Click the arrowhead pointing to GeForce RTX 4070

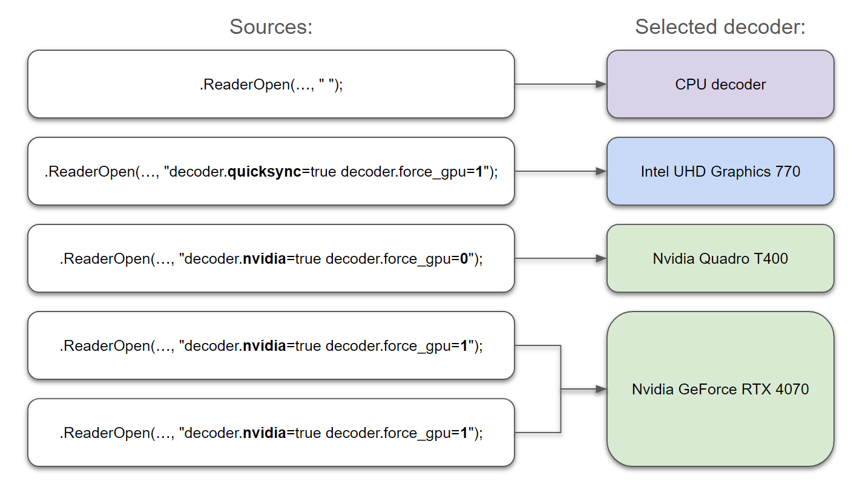[600, 389]
